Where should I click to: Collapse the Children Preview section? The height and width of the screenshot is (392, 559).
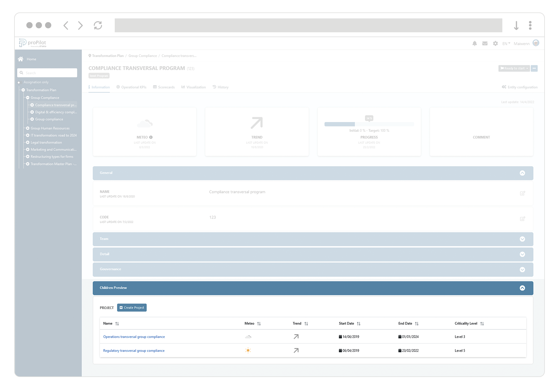(522, 288)
